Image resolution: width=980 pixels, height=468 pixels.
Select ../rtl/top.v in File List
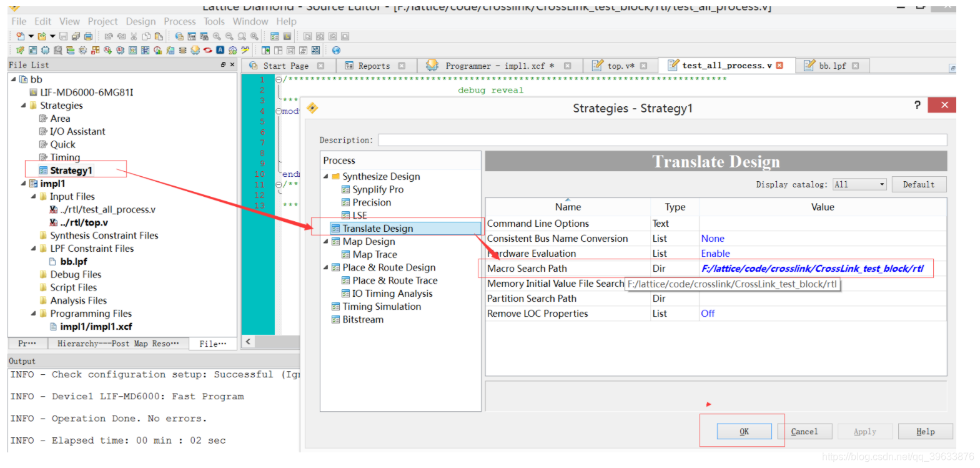pos(84,222)
